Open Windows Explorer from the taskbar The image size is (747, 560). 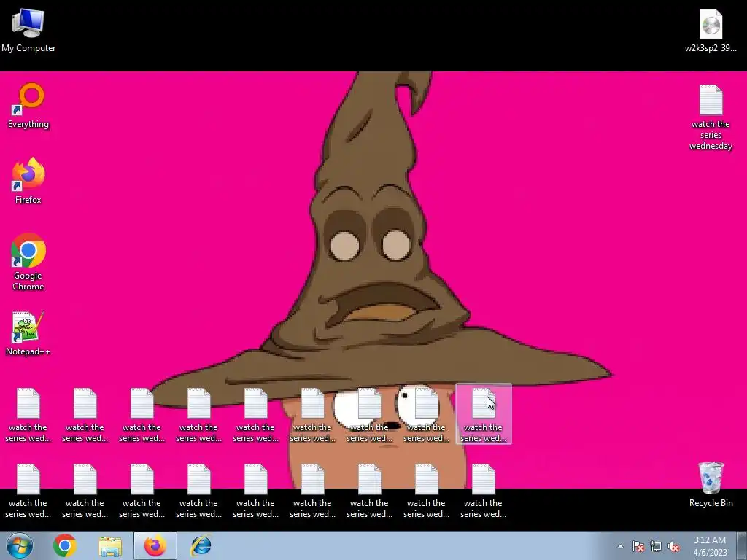pos(110,545)
